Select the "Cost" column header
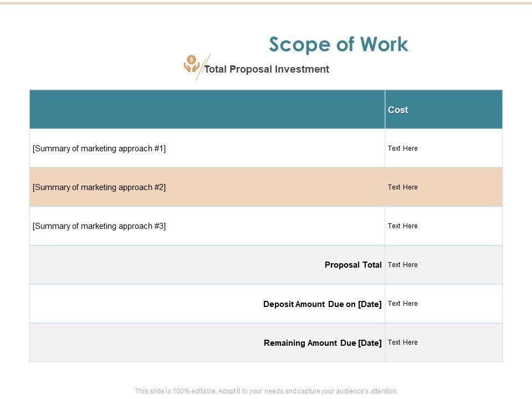This screenshot has height=399, width=532. pos(398,110)
